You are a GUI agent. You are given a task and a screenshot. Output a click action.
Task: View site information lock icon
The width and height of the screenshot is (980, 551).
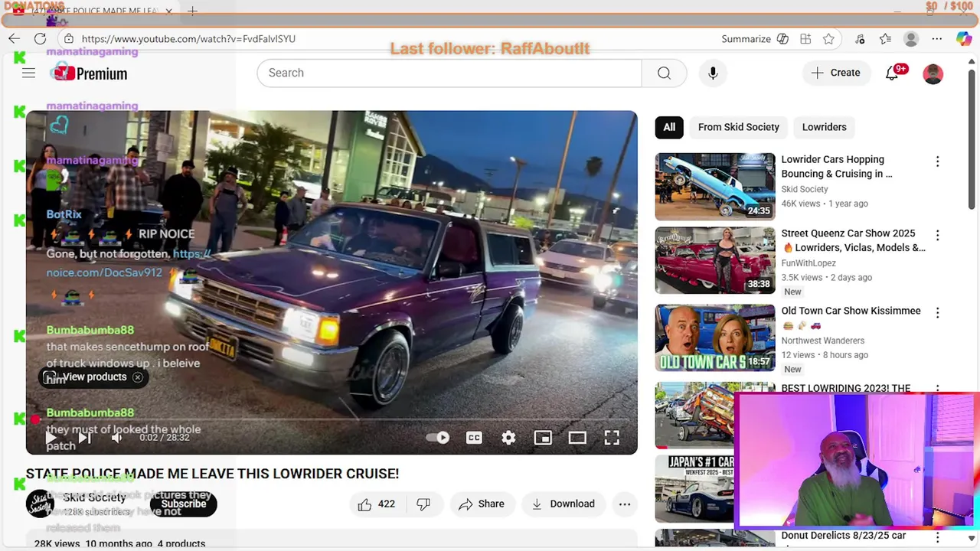tap(68, 38)
